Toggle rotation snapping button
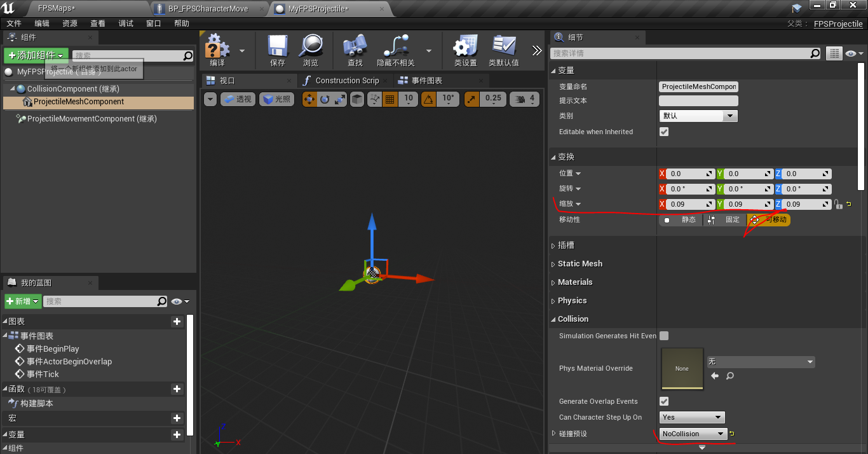The image size is (868, 454). (x=429, y=99)
